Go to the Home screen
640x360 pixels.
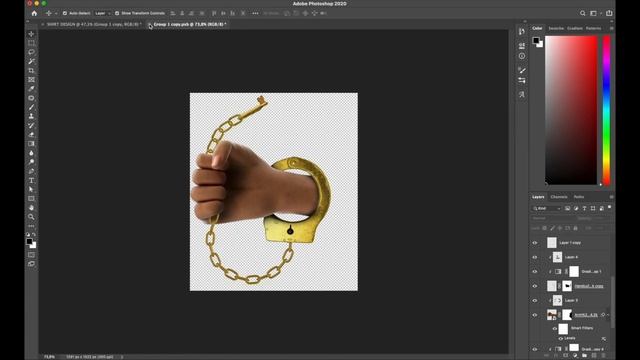(34, 13)
